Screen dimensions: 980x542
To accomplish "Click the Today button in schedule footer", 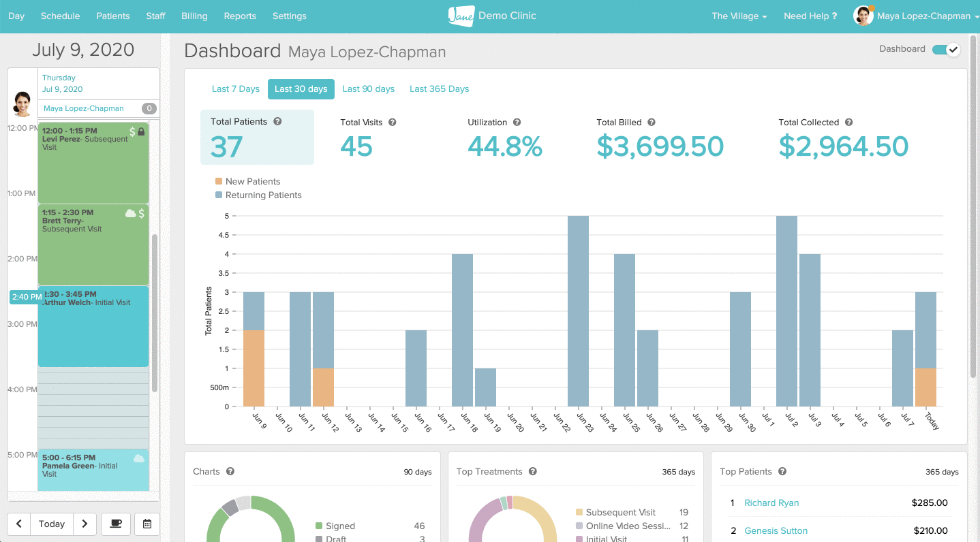I will click(x=52, y=524).
